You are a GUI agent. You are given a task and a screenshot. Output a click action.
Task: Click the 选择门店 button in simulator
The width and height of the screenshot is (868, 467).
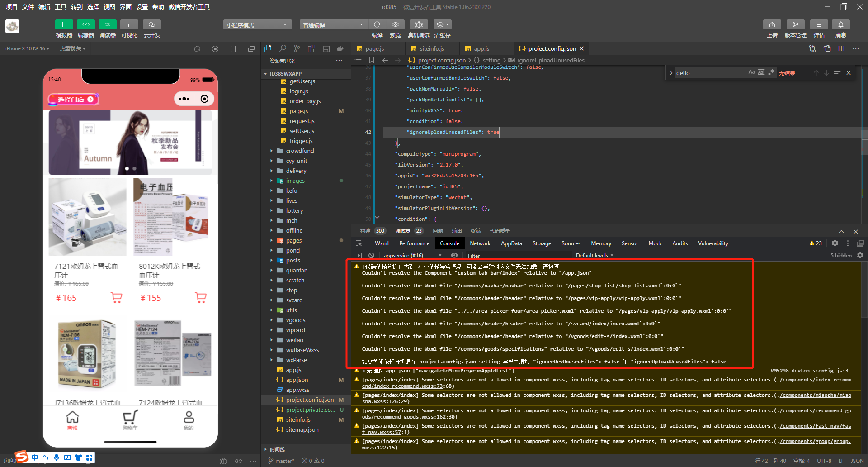tap(74, 99)
